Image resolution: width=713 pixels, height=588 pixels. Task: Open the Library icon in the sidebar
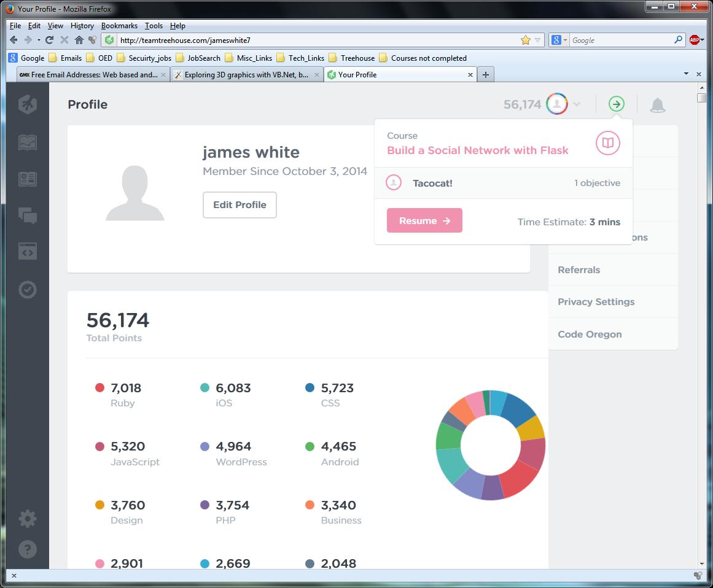tap(28, 179)
